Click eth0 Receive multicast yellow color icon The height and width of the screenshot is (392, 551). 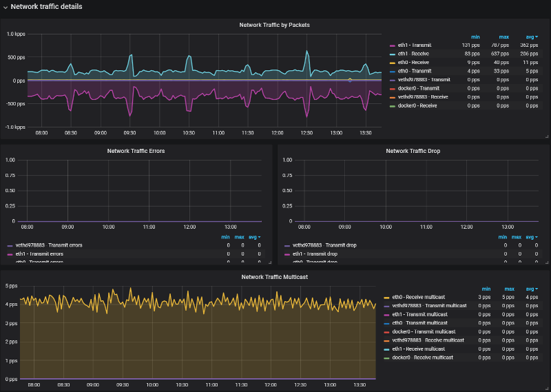pyautogui.click(x=386, y=297)
